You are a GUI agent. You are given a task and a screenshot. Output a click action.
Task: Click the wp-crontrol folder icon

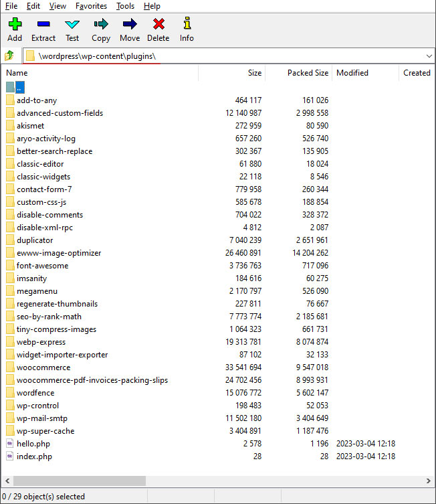coord(10,406)
